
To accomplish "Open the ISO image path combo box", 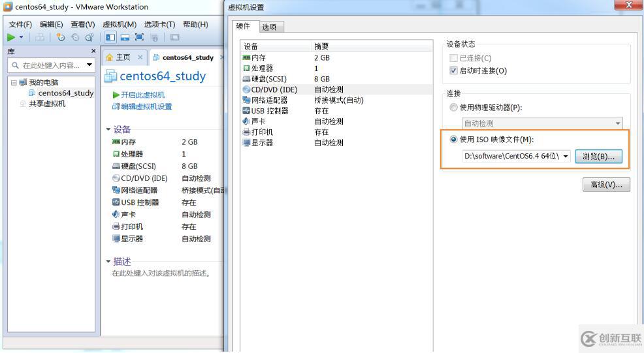I will coord(516,157).
